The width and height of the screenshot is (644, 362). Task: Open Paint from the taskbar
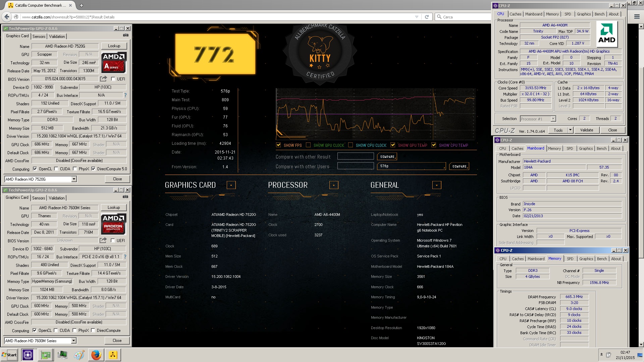coord(79,355)
